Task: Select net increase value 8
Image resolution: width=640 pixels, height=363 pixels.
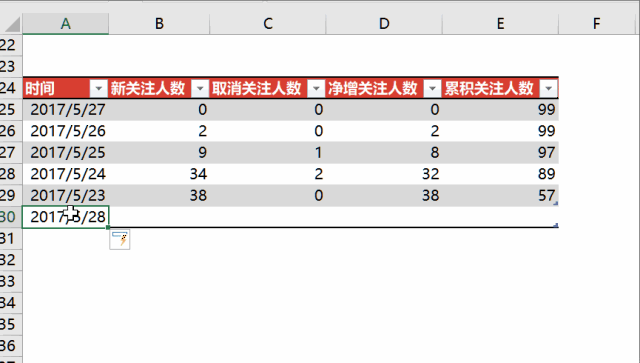Action: coord(384,152)
